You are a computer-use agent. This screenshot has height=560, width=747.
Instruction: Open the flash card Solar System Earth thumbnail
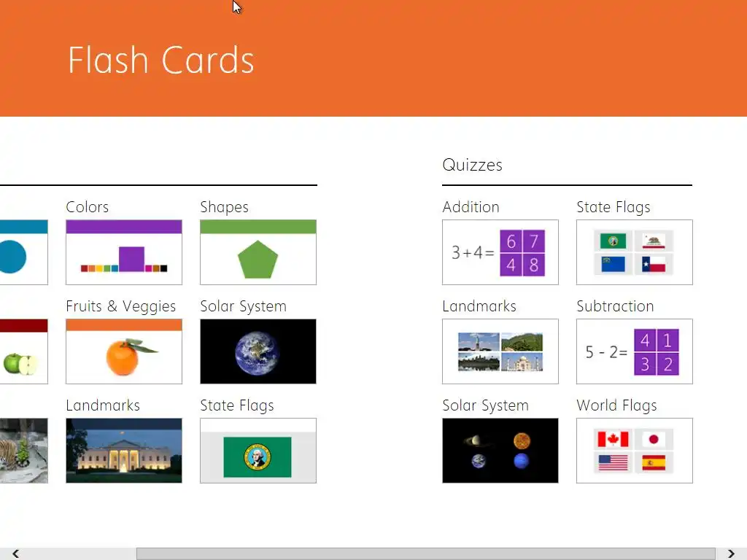pos(258,351)
